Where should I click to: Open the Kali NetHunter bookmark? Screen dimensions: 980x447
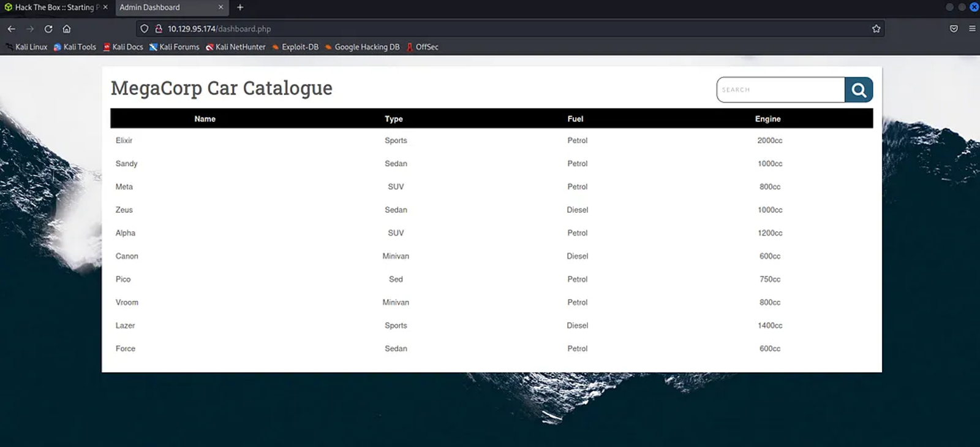(236, 47)
